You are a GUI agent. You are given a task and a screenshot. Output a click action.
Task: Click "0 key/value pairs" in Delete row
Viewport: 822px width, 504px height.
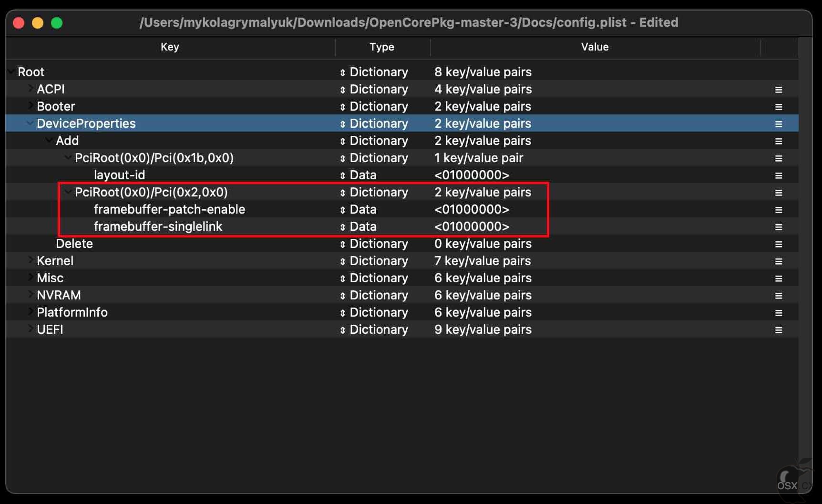click(483, 244)
